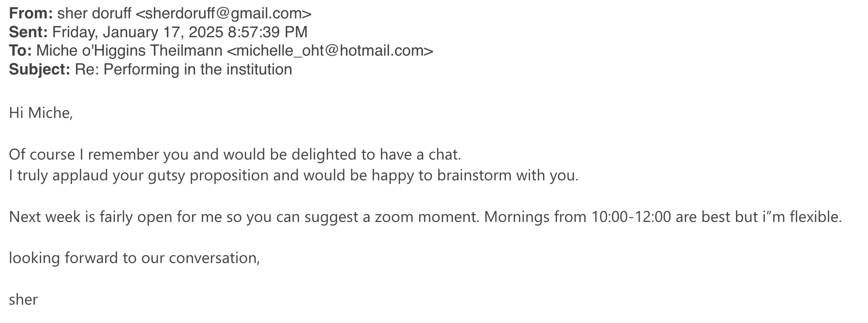The width and height of the screenshot is (868, 323).
Task: Click the subject text Re: Performing in the institution
Action: pos(183,70)
